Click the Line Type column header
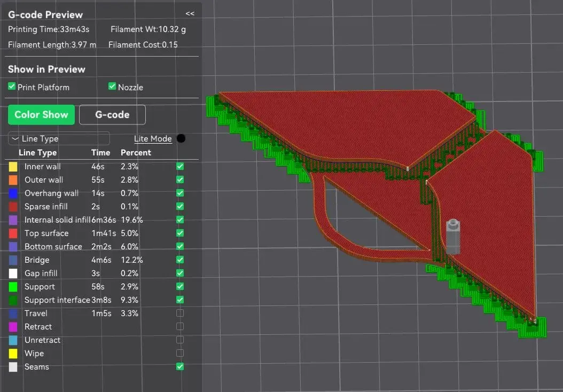Image resolution: width=563 pixels, height=392 pixels. [x=38, y=153]
